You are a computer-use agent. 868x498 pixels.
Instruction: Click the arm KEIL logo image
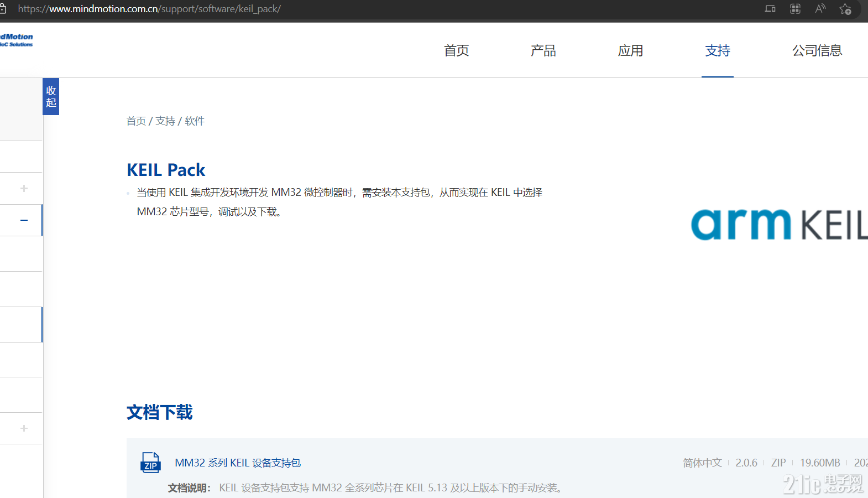coord(779,224)
